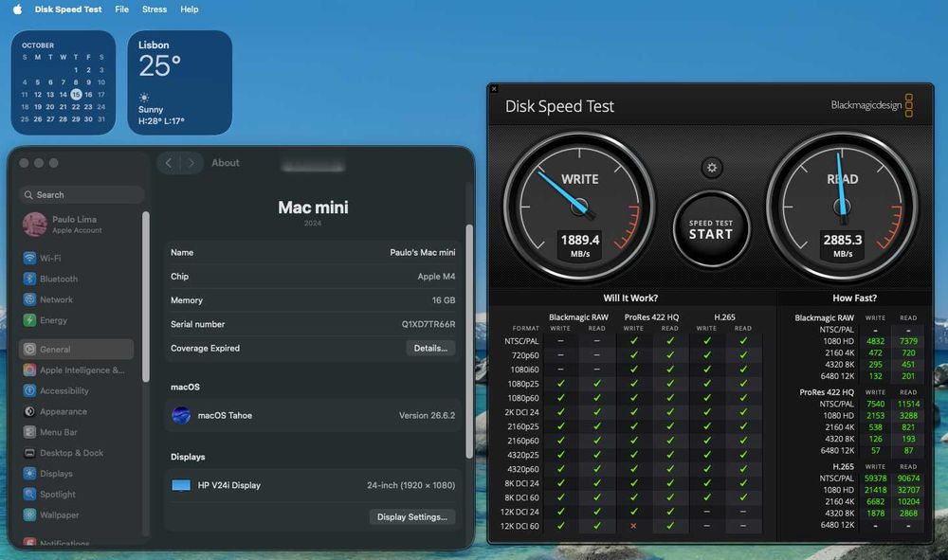Click the Wi-Fi icon in Settings sidebar
Image resolution: width=948 pixels, height=560 pixels.
coord(29,258)
